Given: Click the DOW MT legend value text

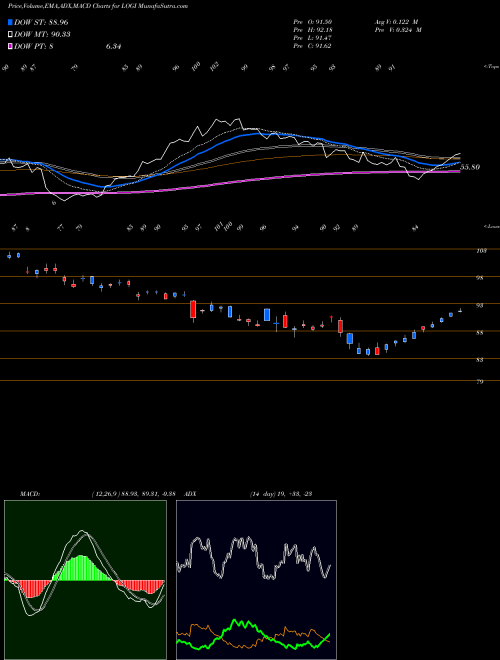Looking at the screenshot, I should coord(42,35).
